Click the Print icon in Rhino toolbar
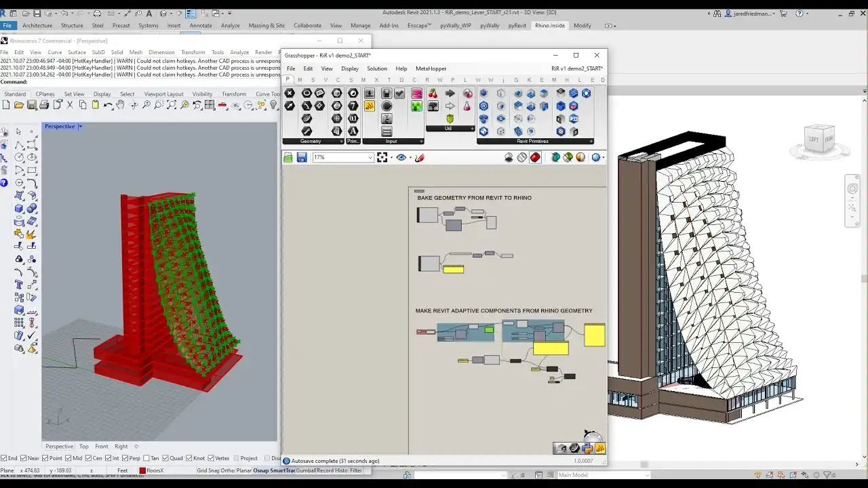 point(44,105)
